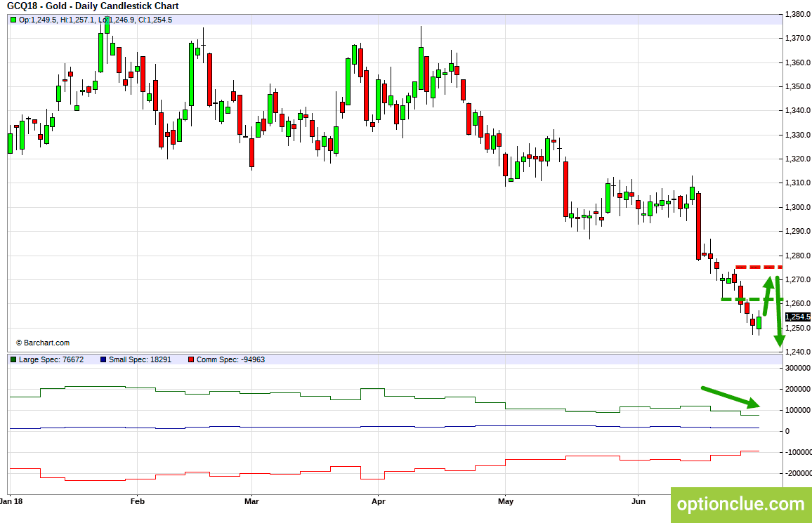
Task: Click the current price label 1,254.5
Action: point(797,317)
